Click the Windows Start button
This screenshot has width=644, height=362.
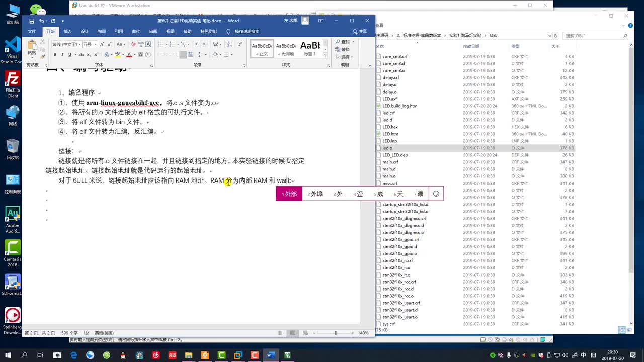8,355
